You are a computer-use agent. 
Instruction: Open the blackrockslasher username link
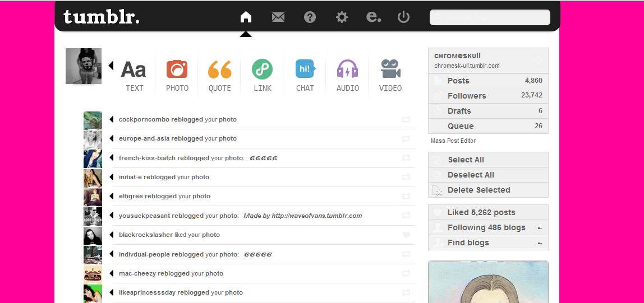[x=146, y=235]
